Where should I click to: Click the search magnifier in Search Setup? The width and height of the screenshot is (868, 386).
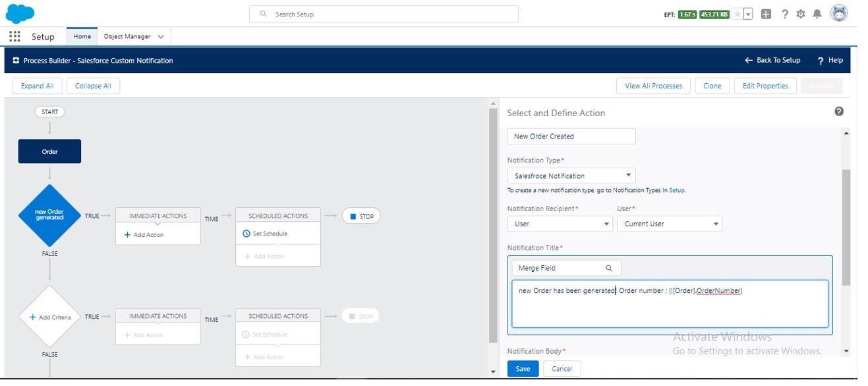tap(264, 14)
